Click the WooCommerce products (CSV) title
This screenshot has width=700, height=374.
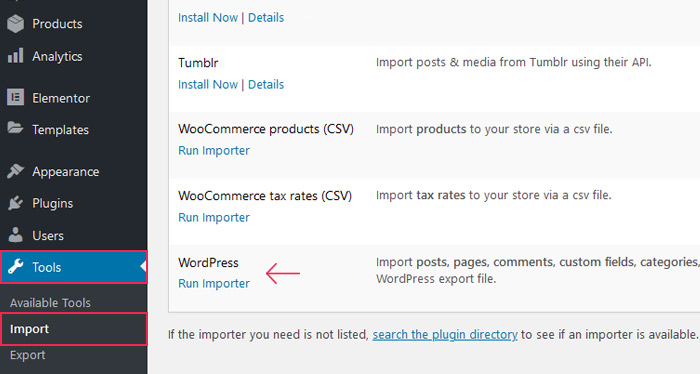pos(266,129)
